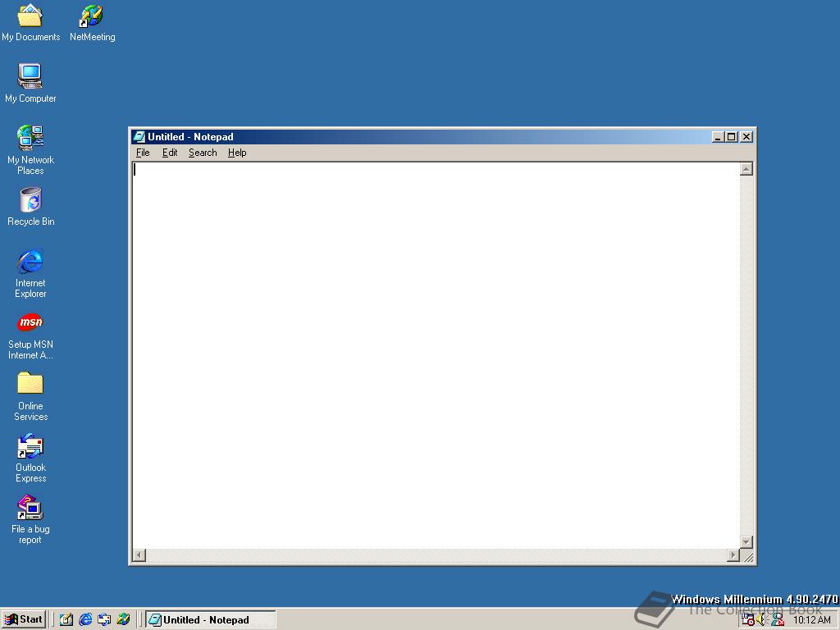
Task: Click the volume speaker tray icon
Action: tap(762, 620)
